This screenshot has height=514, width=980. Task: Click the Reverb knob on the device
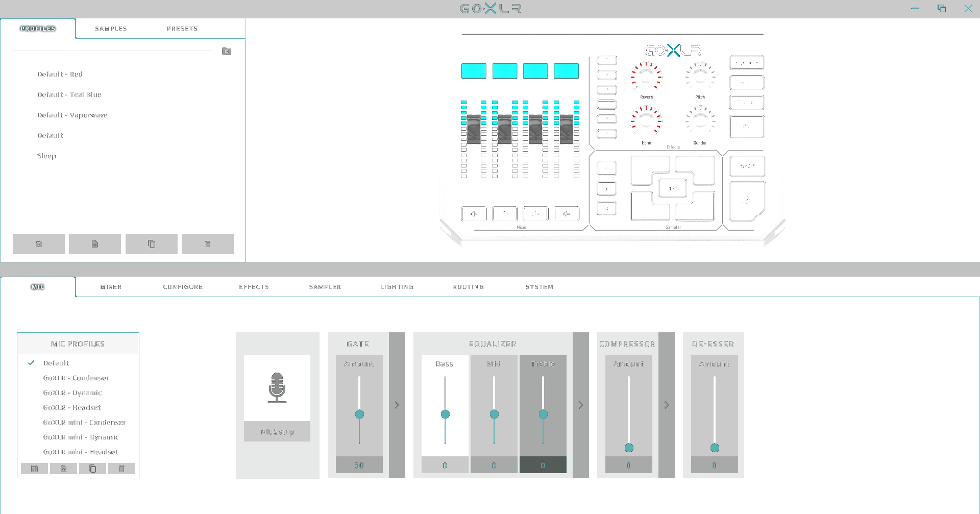(x=646, y=77)
